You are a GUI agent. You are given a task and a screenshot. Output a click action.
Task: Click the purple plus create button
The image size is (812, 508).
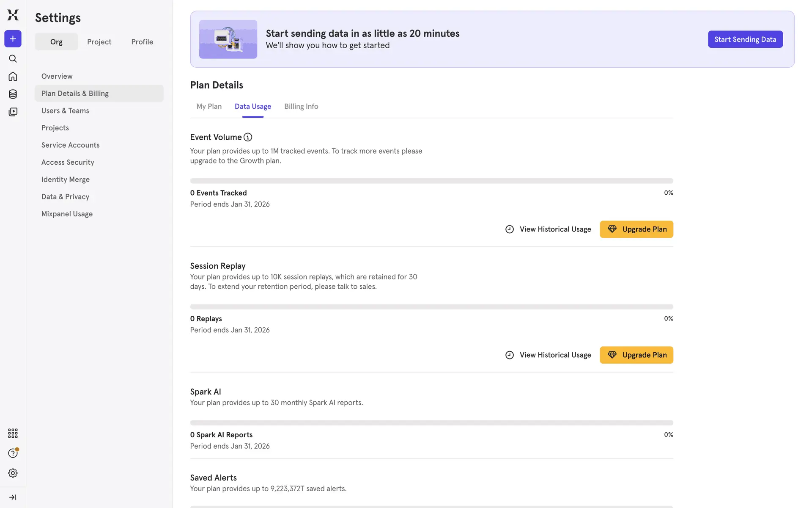click(x=13, y=39)
